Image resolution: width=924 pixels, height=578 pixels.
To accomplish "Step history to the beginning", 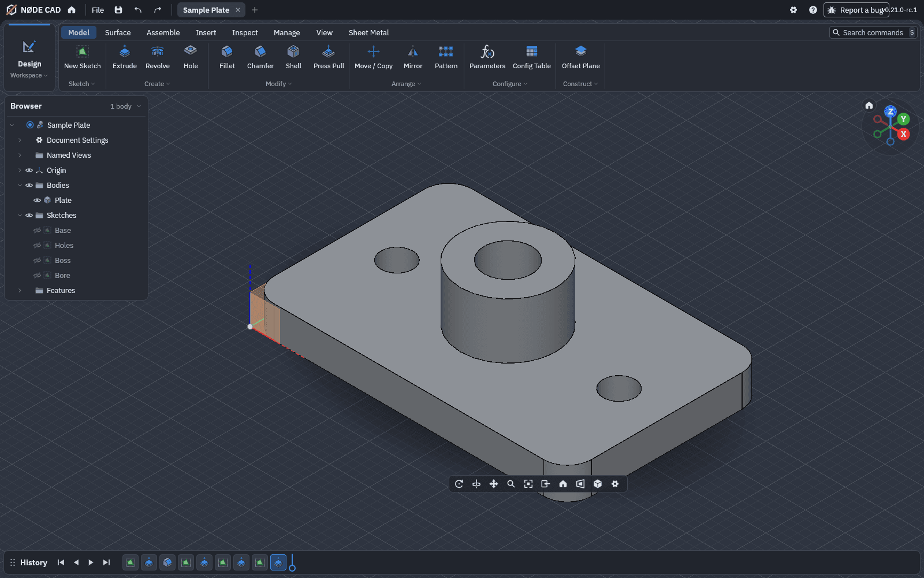I will pyautogui.click(x=61, y=562).
